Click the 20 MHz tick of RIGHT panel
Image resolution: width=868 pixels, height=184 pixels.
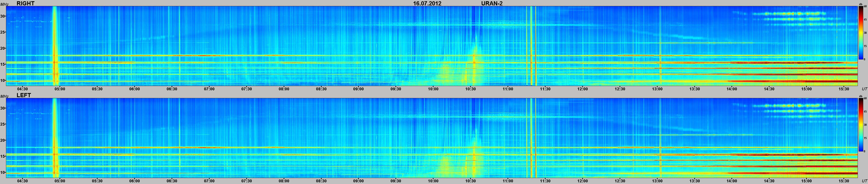3,48
